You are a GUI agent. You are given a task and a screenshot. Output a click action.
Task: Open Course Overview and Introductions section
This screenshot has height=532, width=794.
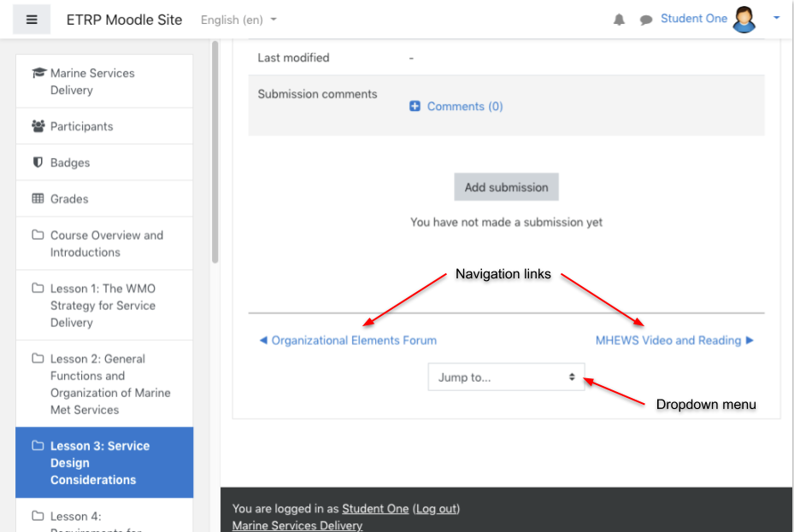coord(104,243)
